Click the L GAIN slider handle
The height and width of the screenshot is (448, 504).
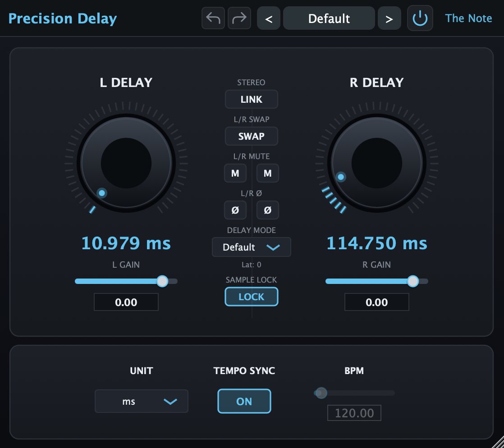162,281
